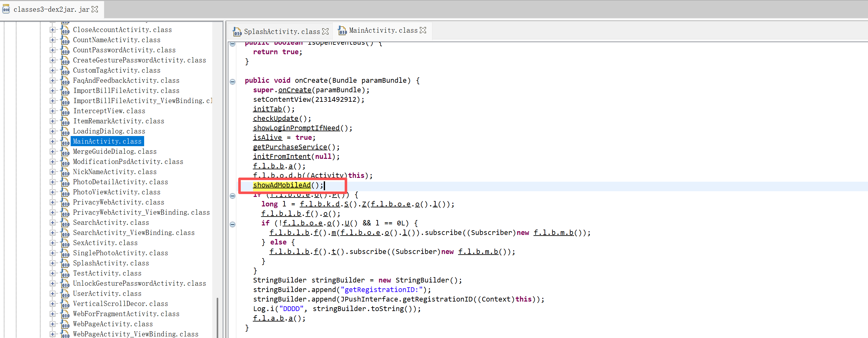The height and width of the screenshot is (338, 868).
Task: Click the SplashActivity.class tab's file icon
Action: tap(237, 32)
